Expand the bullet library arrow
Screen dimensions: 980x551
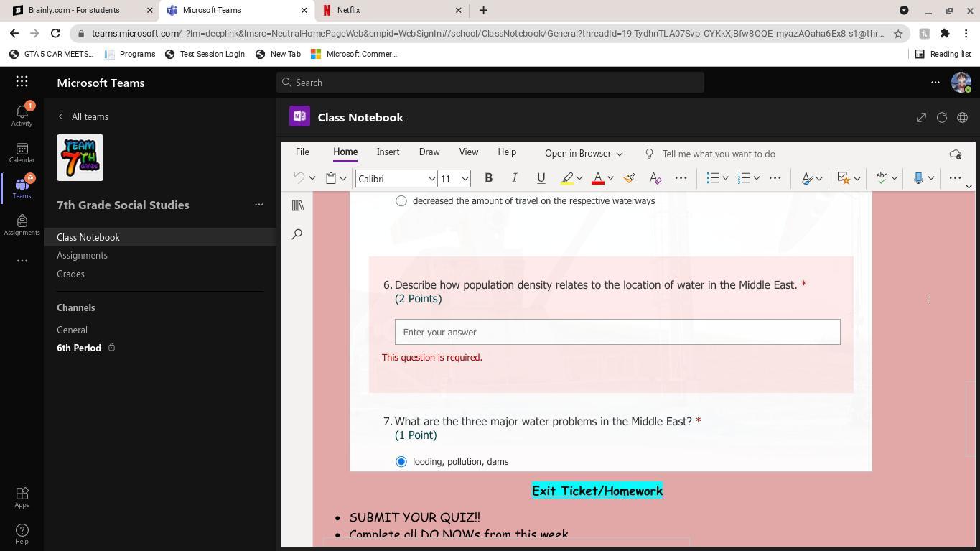pyautogui.click(x=725, y=178)
